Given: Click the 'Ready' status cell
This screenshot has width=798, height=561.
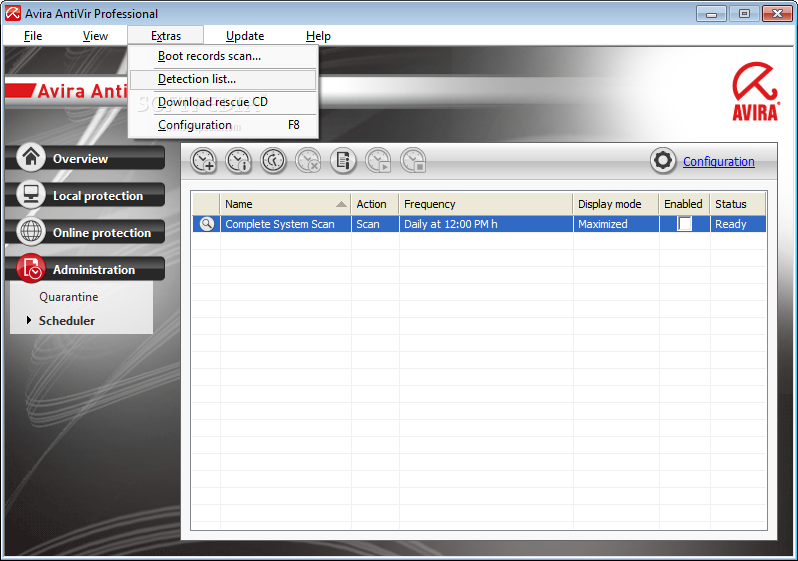Looking at the screenshot, I should [738, 224].
